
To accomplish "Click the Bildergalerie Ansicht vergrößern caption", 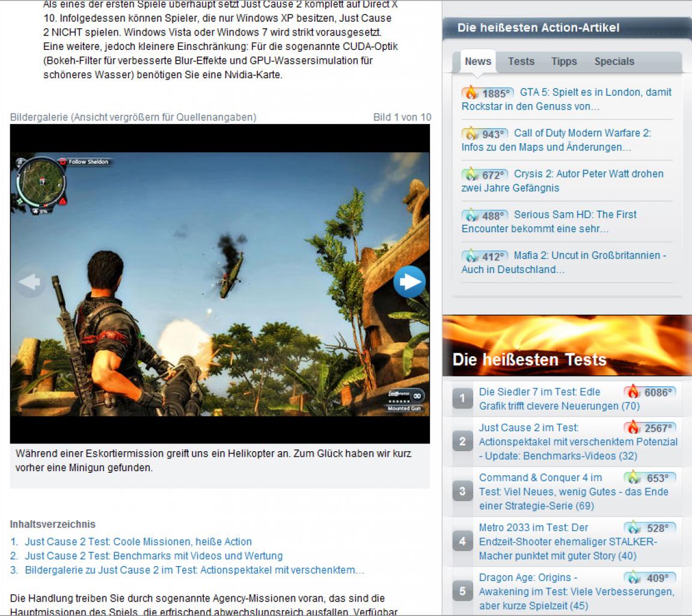I will (133, 117).
